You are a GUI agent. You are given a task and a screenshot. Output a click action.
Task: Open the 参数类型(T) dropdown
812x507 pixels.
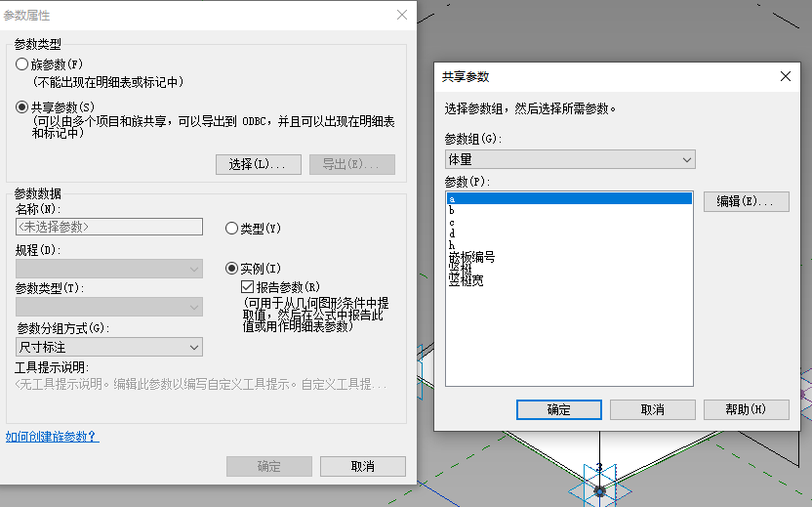[x=109, y=307]
